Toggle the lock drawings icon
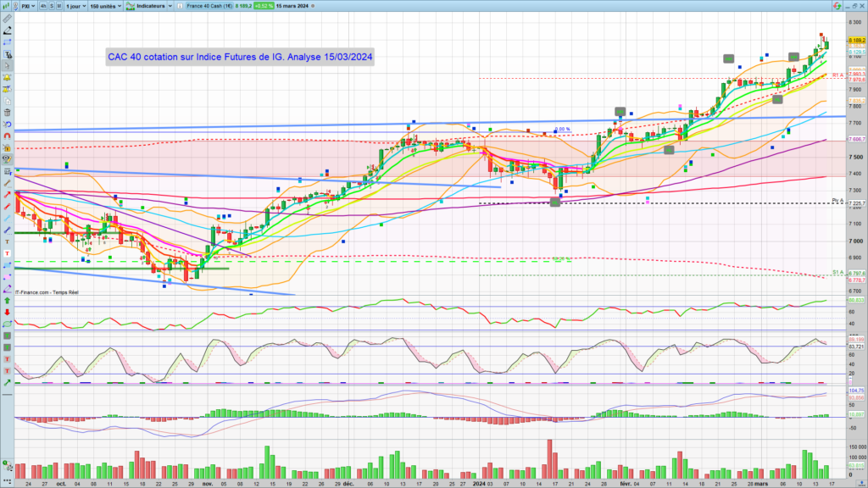 coord(7,147)
